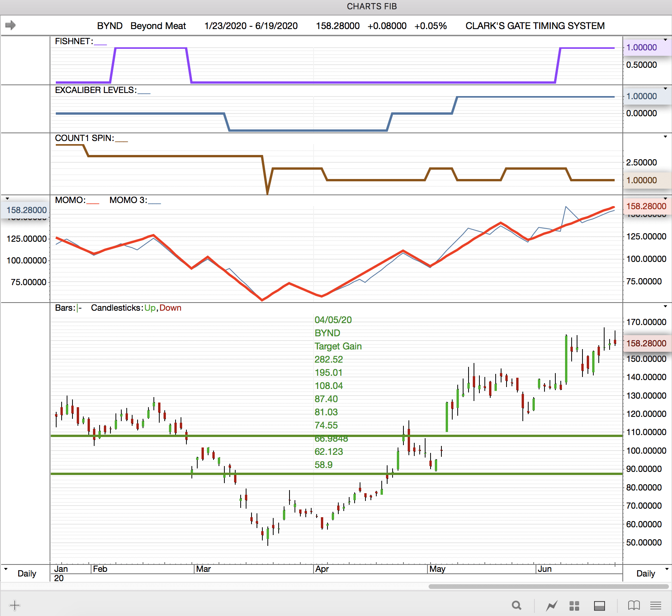
Task: Click the 04/05/20 annotation date
Action: coord(333,320)
